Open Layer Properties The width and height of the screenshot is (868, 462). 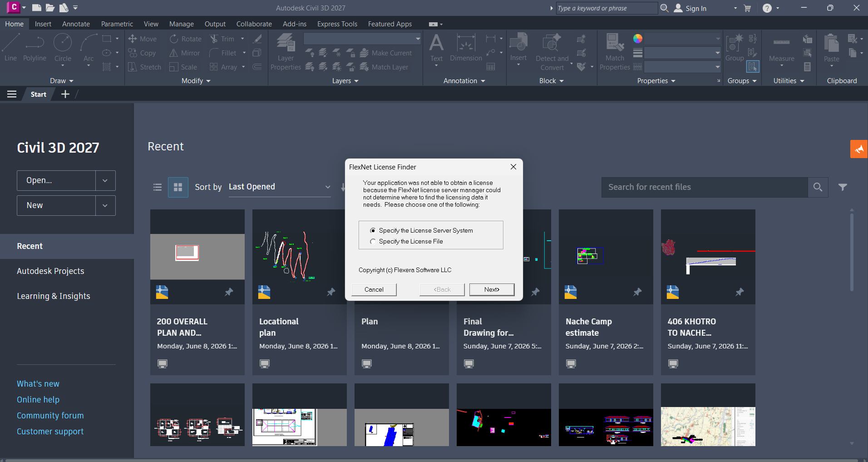(286, 52)
